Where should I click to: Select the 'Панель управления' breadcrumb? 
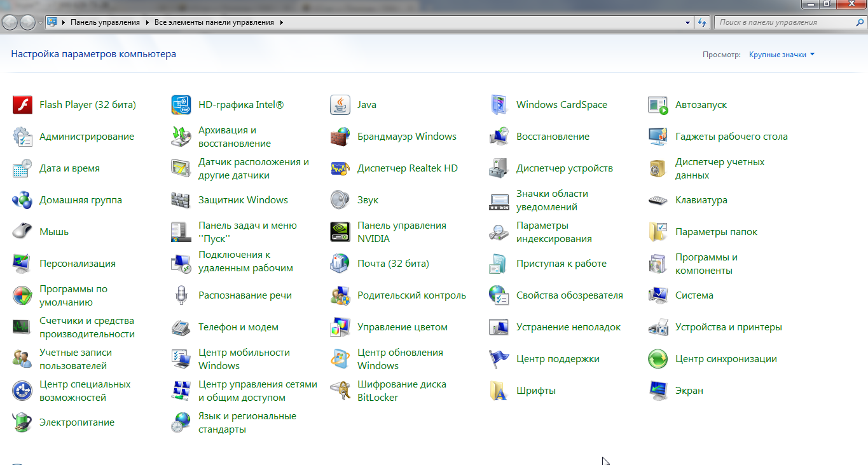pyautogui.click(x=105, y=22)
